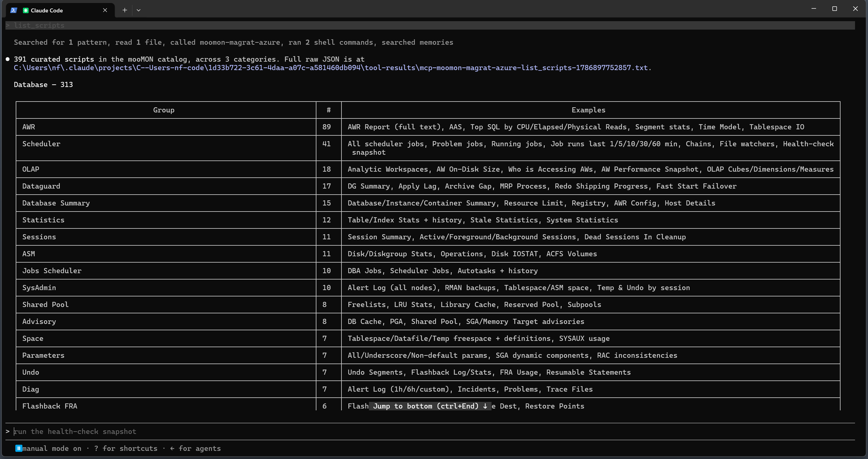The width and height of the screenshot is (868, 459).
Task: Open a new terminal tab
Action: (125, 10)
